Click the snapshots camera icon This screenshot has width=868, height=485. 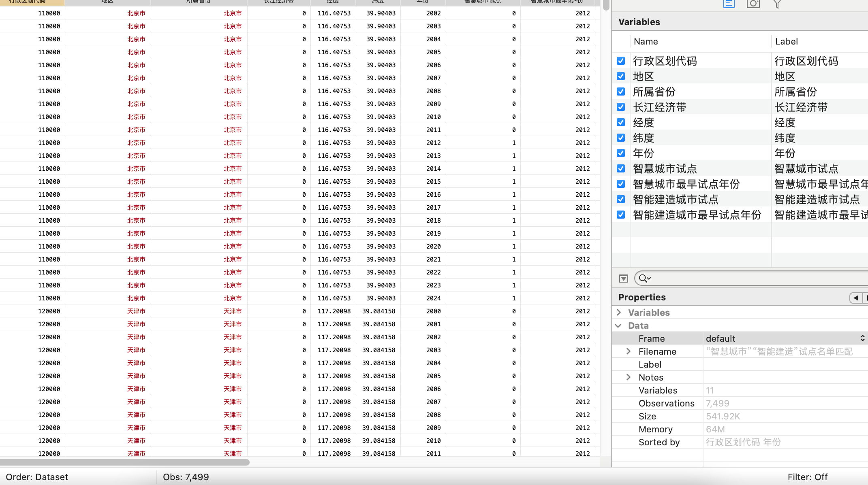tap(753, 4)
